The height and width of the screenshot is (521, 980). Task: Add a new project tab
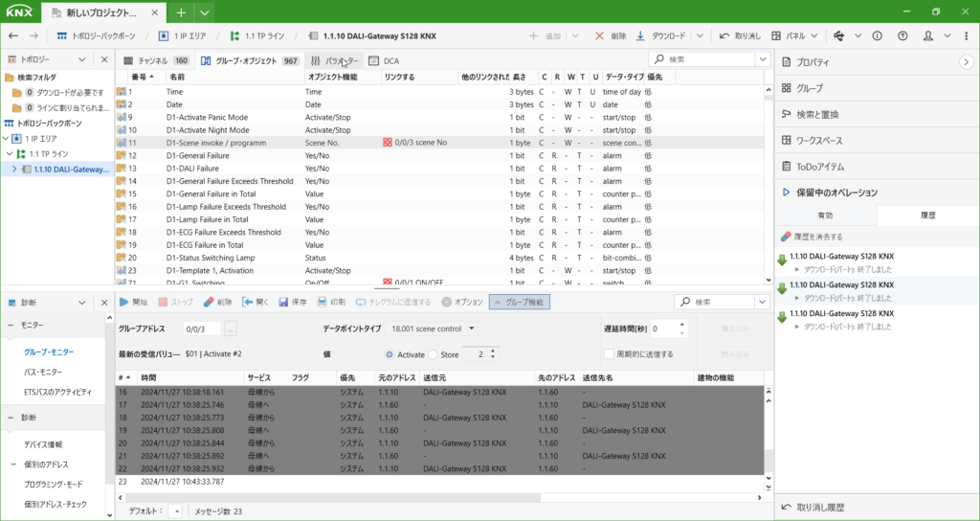click(x=181, y=12)
